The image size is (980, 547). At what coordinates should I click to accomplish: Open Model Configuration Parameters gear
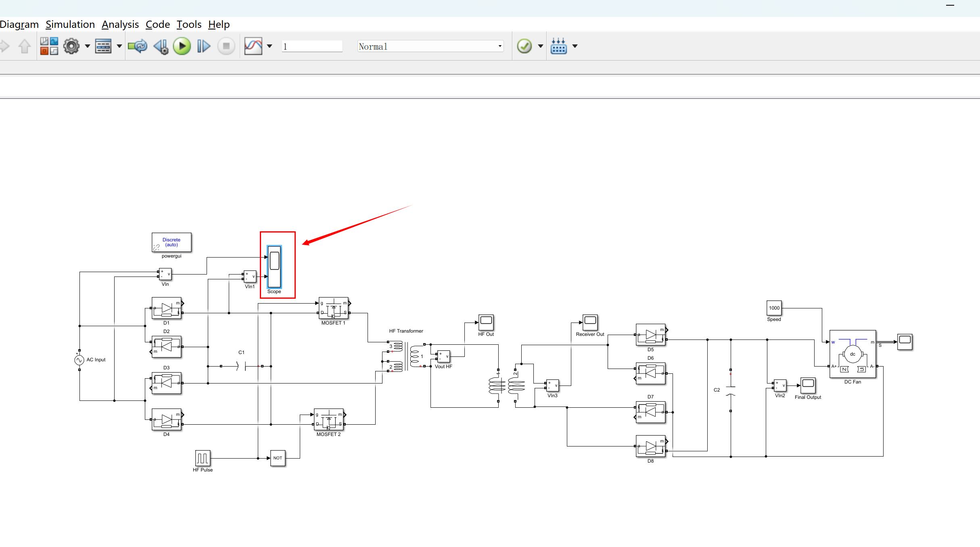coord(71,46)
